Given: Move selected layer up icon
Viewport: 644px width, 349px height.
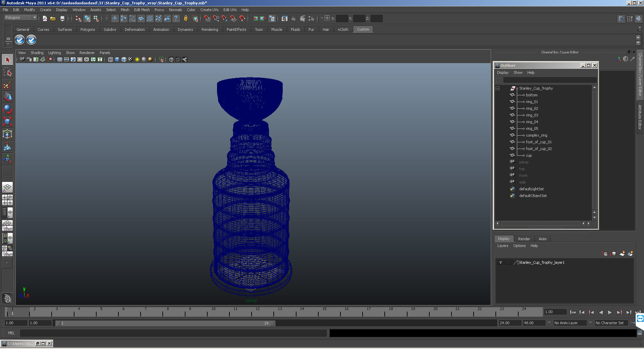Looking at the screenshot, I should [x=605, y=254].
